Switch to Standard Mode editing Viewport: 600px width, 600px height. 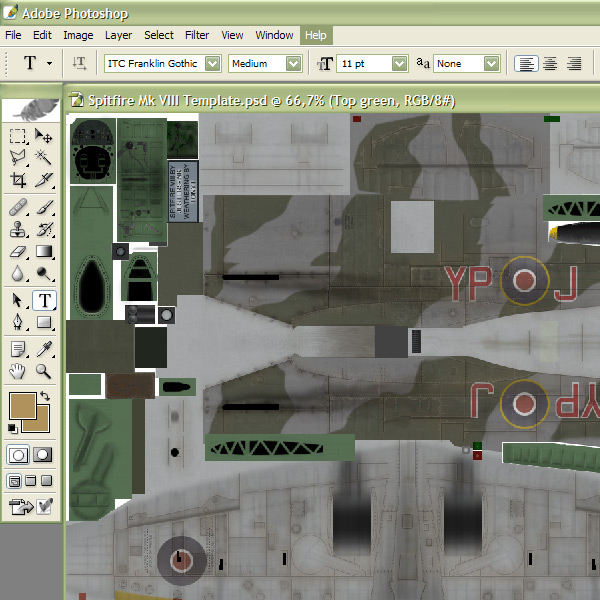18,455
